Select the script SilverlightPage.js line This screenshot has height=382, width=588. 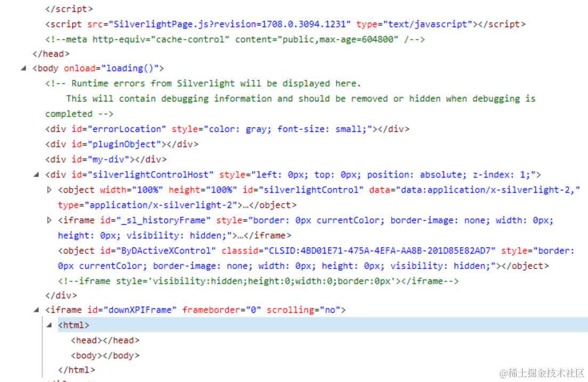coord(285,25)
